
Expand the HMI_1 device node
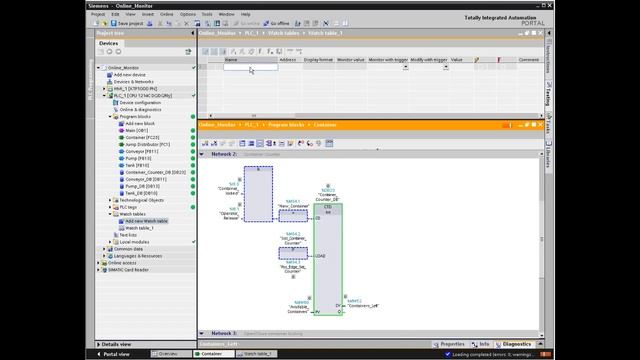104,89
